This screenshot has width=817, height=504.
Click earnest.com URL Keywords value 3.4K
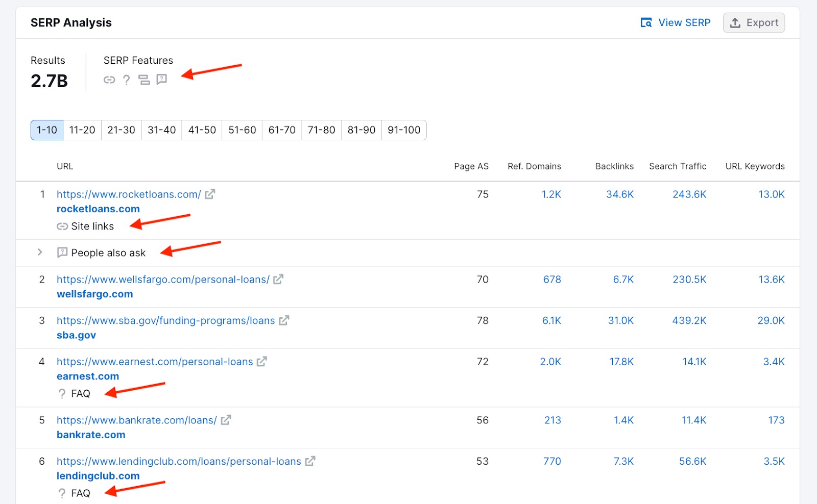774,362
